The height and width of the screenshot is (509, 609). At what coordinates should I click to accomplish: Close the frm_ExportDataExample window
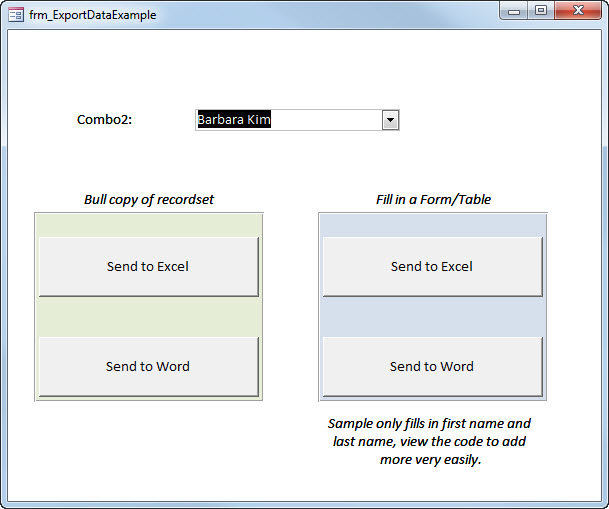click(578, 10)
